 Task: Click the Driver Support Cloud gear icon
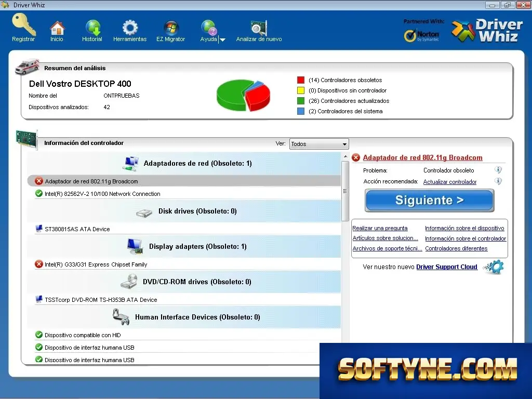click(x=495, y=267)
